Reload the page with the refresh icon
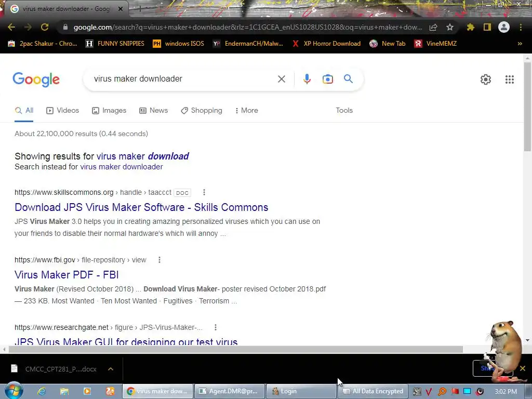 pyautogui.click(x=45, y=27)
